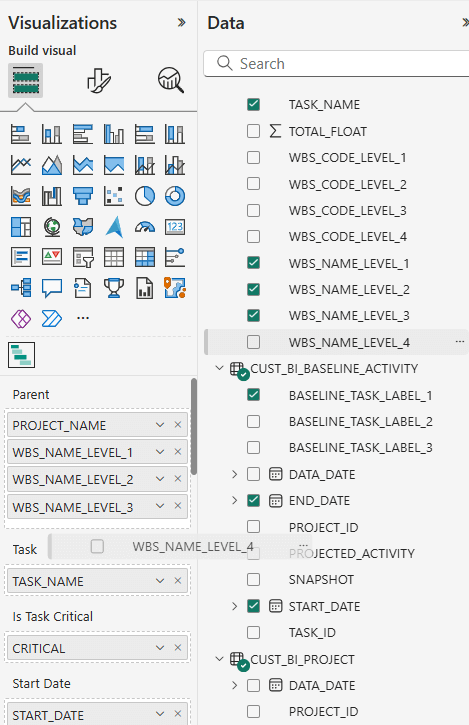Check the WBS_CODE_LEVEL_3 checkbox

(253, 210)
